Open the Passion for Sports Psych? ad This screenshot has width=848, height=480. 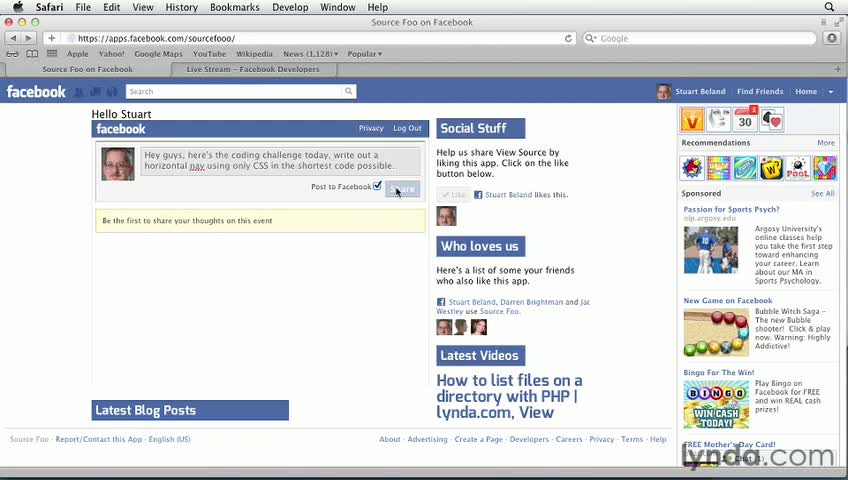(x=731, y=209)
